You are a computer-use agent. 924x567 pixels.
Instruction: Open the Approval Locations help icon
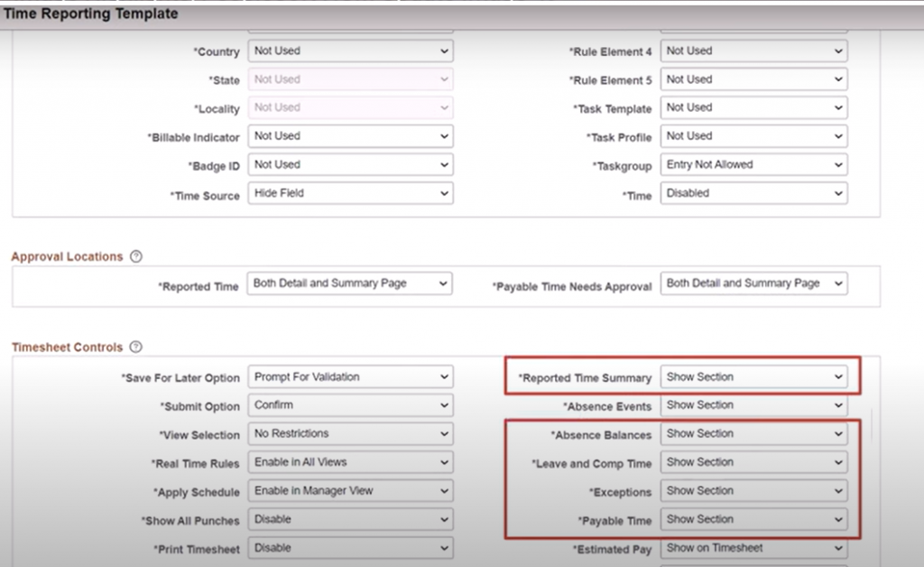pyautogui.click(x=135, y=256)
